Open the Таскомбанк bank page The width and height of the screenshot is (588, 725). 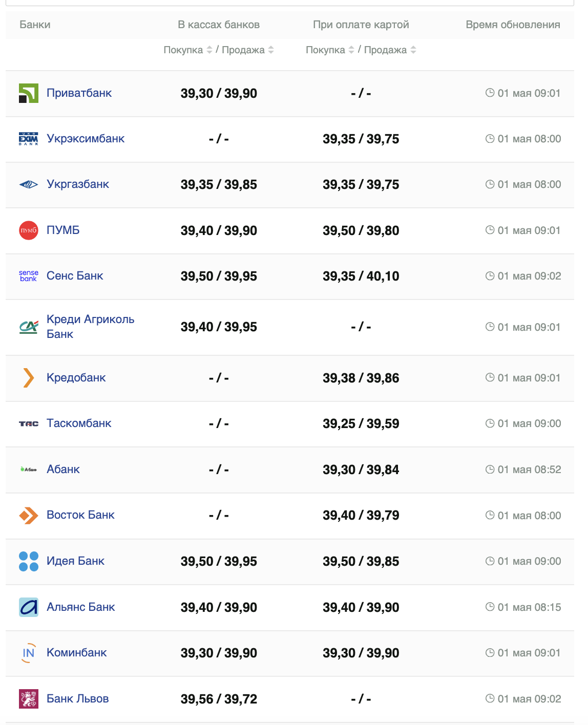pos(79,423)
